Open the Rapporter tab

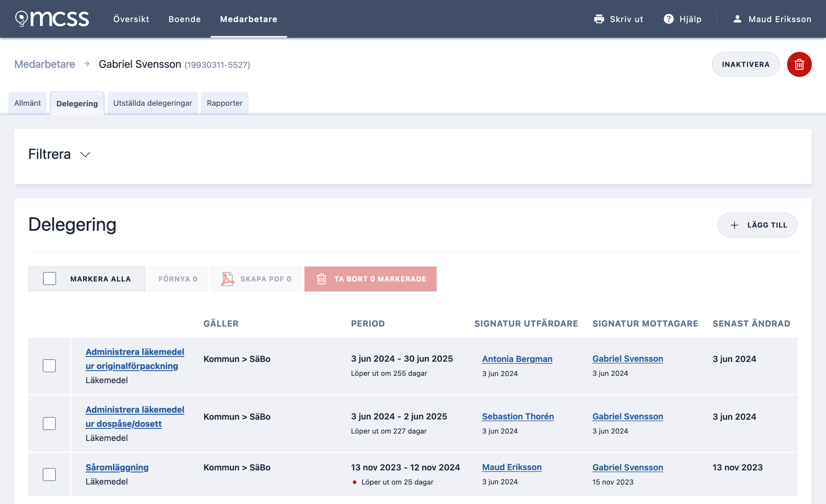pos(224,103)
